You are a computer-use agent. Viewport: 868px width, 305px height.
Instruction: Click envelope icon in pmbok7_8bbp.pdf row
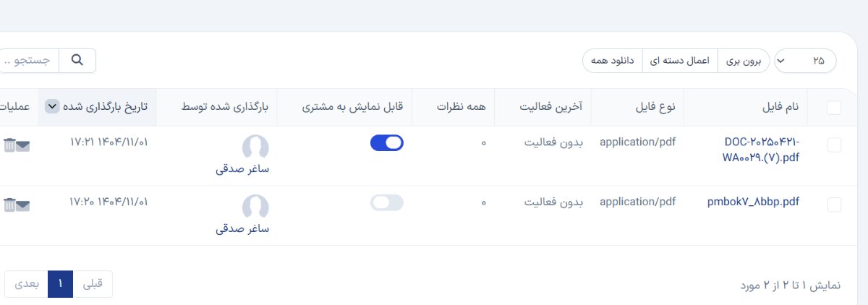click(x=23, y=205)
